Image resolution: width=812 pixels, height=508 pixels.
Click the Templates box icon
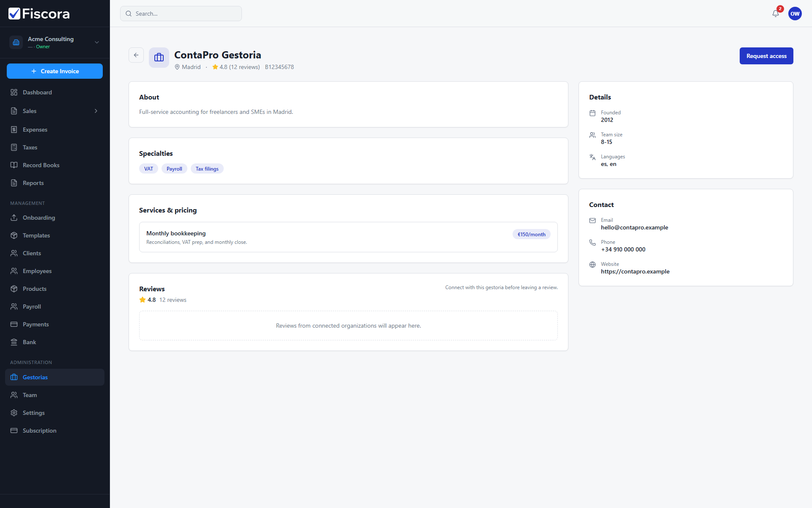14,235
